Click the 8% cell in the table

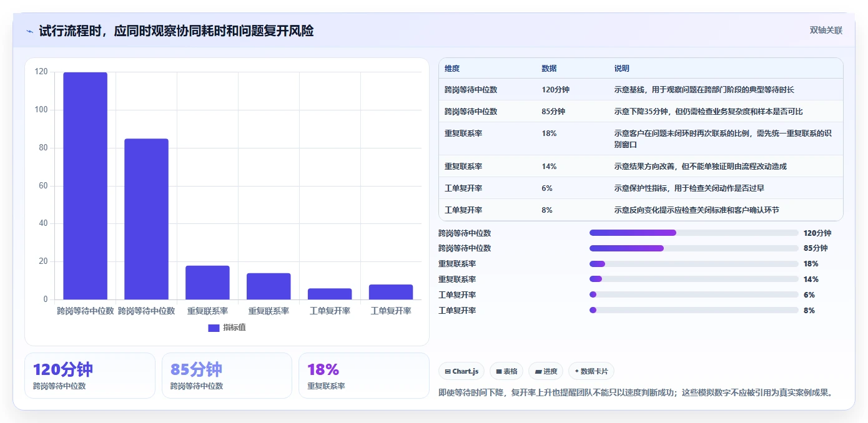(x=547, y=210)
